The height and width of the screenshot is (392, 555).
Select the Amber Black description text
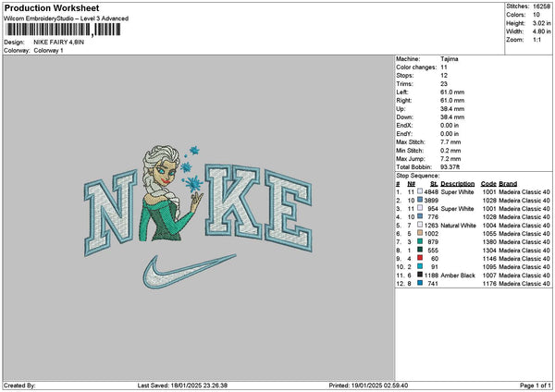click(x=458, y=276)
